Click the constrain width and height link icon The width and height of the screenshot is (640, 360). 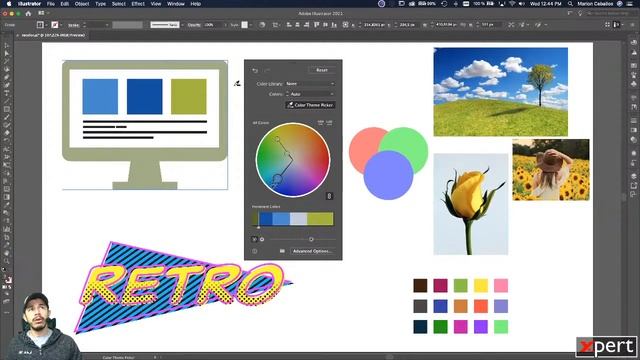pyautogui.click(x=463, y=25)
